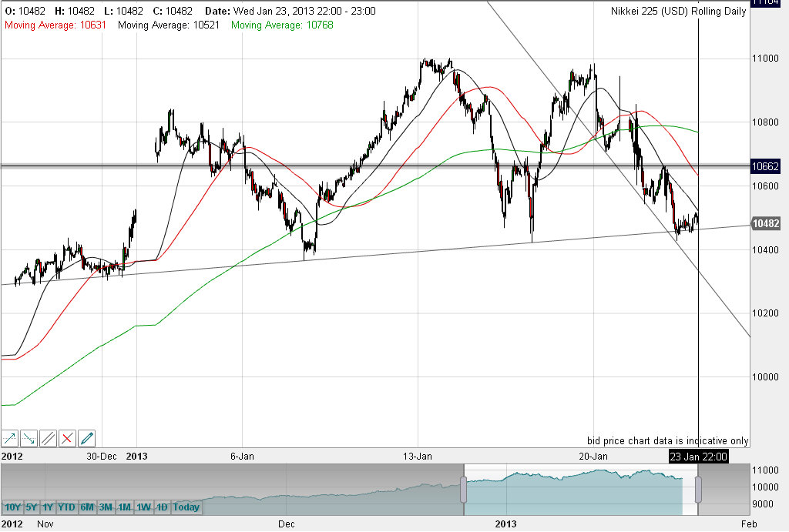This screenshot has height=532, width=789.
Task: Click the bid price chart data disclaimer
Action: [x=668, y=441]
